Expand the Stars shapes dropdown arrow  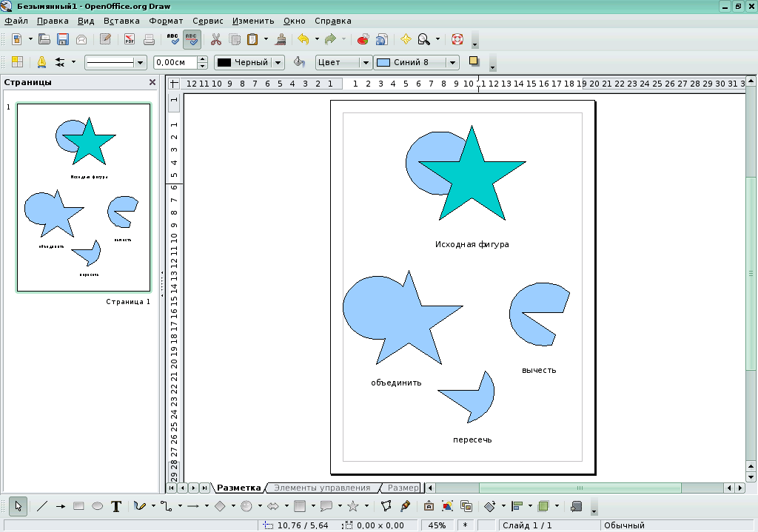[366, 506]
